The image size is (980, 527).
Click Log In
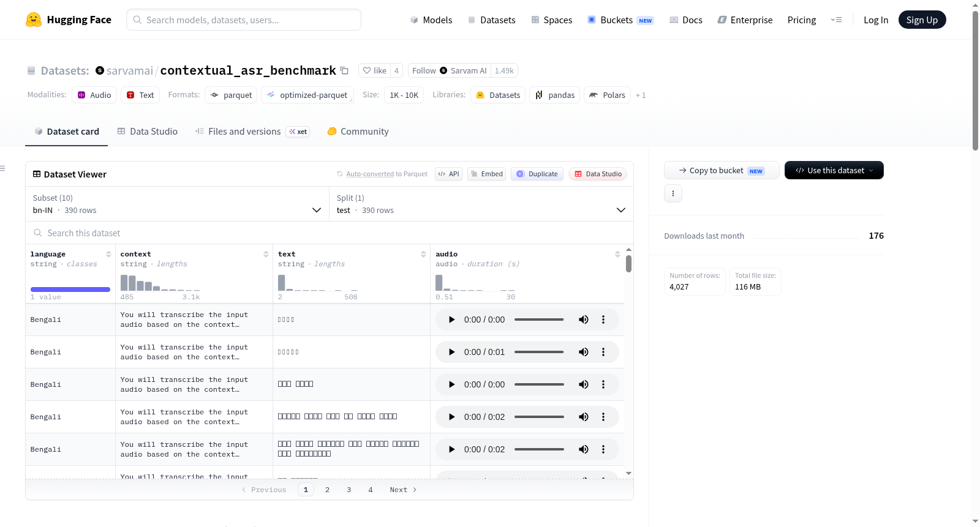tap(876, 20)
